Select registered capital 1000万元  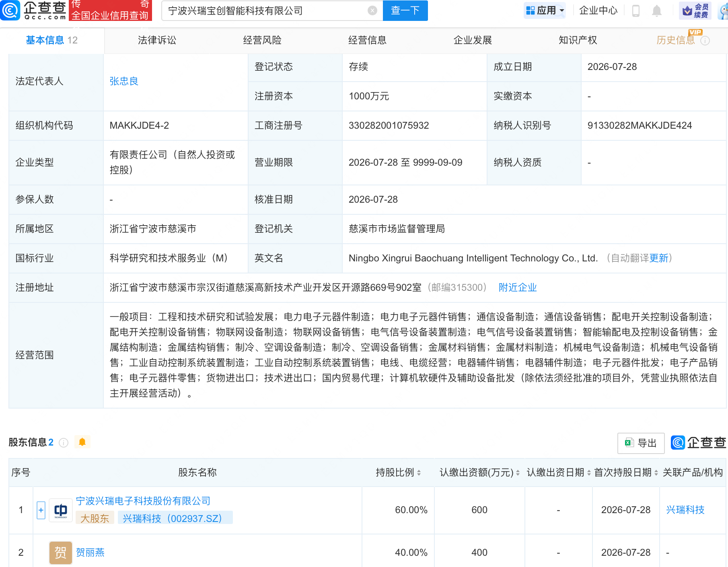(369, 96)
